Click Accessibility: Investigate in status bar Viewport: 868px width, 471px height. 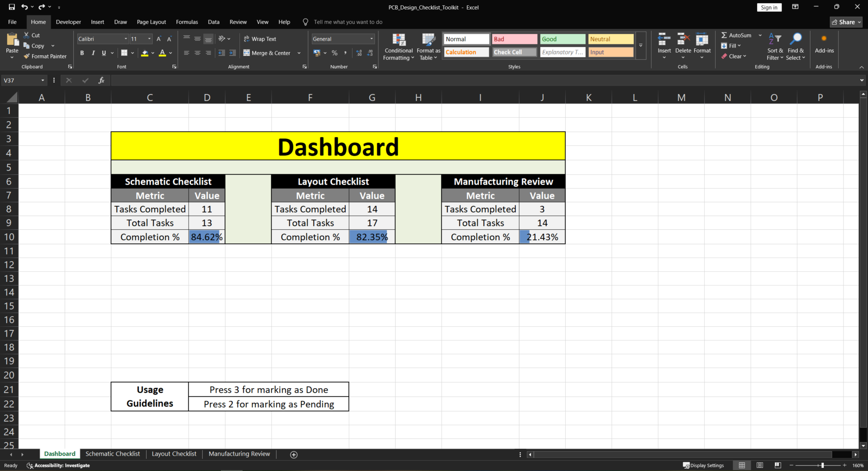tap(58, 465)
